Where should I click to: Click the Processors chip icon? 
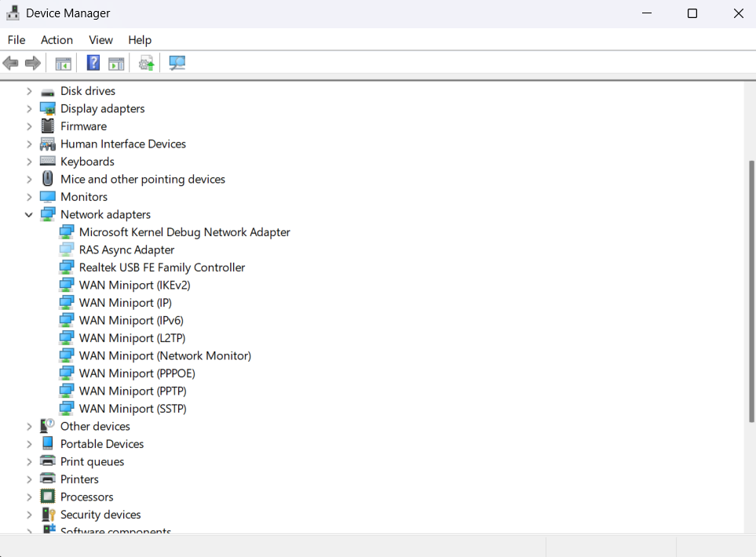pos(48,497)
